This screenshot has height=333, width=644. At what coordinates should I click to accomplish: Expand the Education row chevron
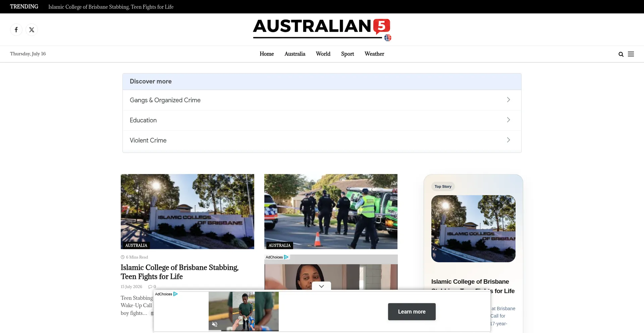coord(508,120)
